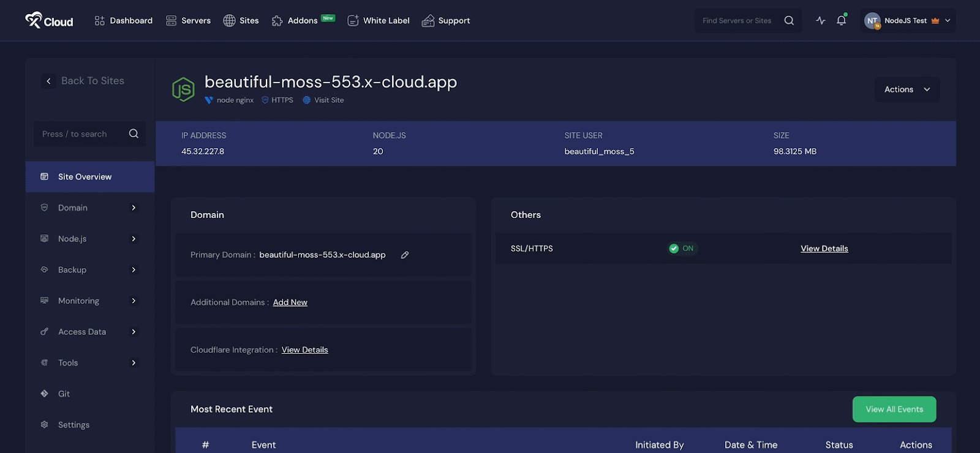The image size is (980, 453).
Task: Click the xCloud logo
Action: coord(49,20)
